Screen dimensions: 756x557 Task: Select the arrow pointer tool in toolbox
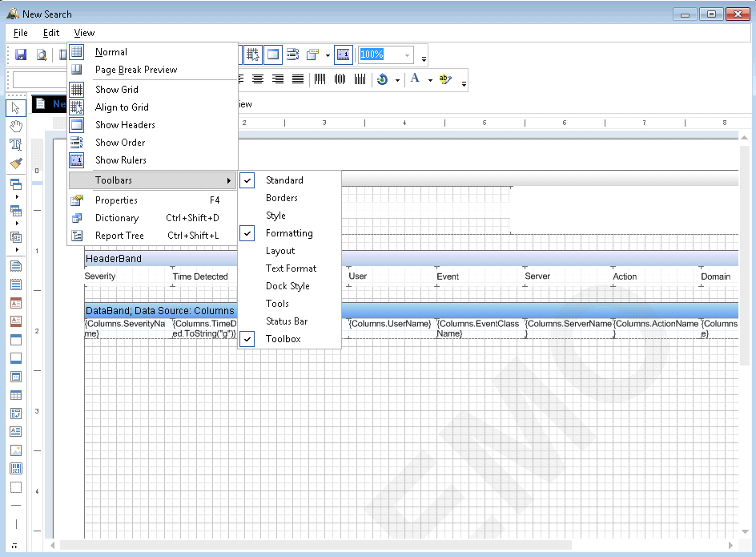[x=15, y=107]
